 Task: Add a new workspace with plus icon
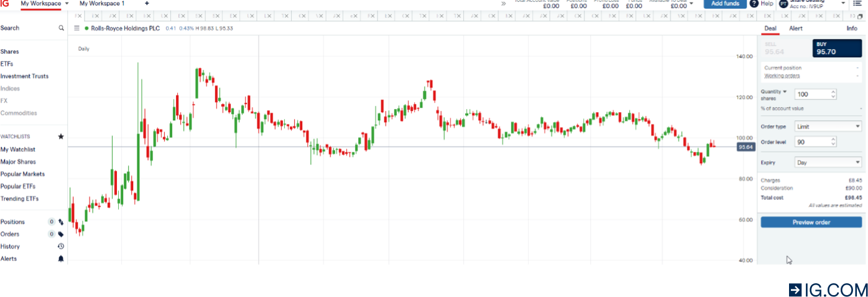pyautogui.click(x=147, y=4)
